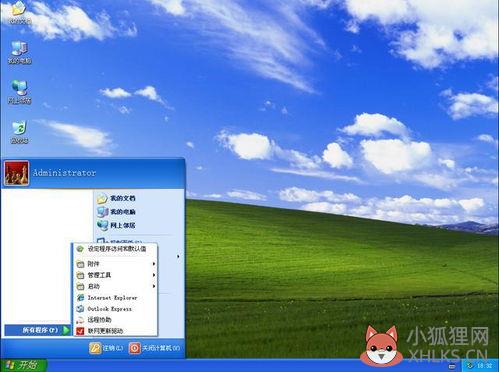Click the 所有程序 all programs button
Screen dimensions: 499x372
pyautogui.click(x=38, y=330)
